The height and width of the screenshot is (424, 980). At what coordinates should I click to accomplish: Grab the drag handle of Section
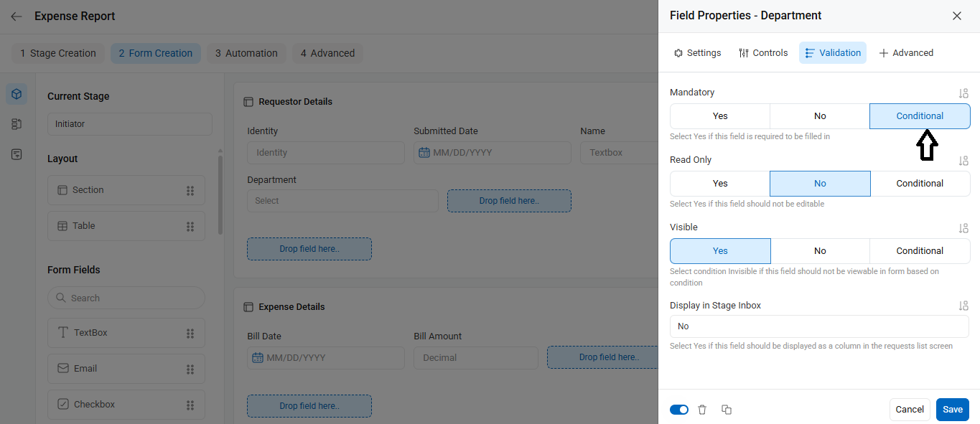click(x=190, y=190)
